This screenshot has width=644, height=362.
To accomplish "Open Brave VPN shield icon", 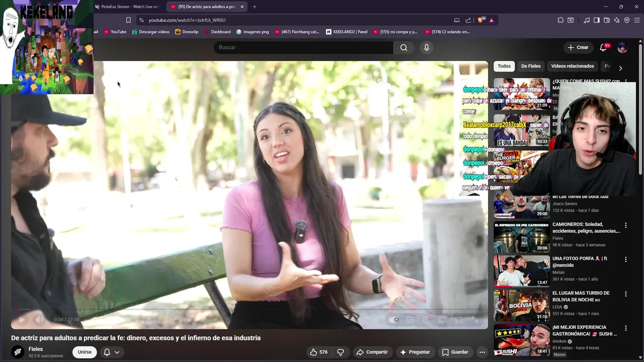I will [627, 20].
